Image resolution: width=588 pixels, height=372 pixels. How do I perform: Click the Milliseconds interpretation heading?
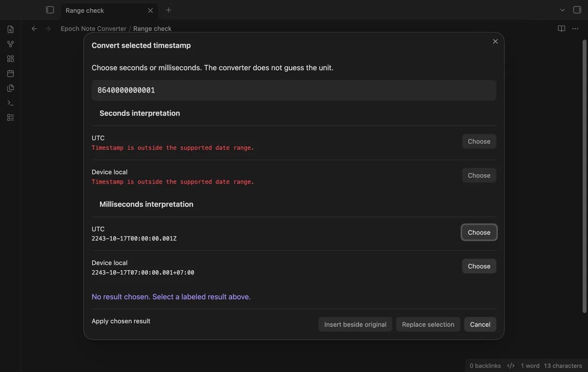(x=147, y=204)
